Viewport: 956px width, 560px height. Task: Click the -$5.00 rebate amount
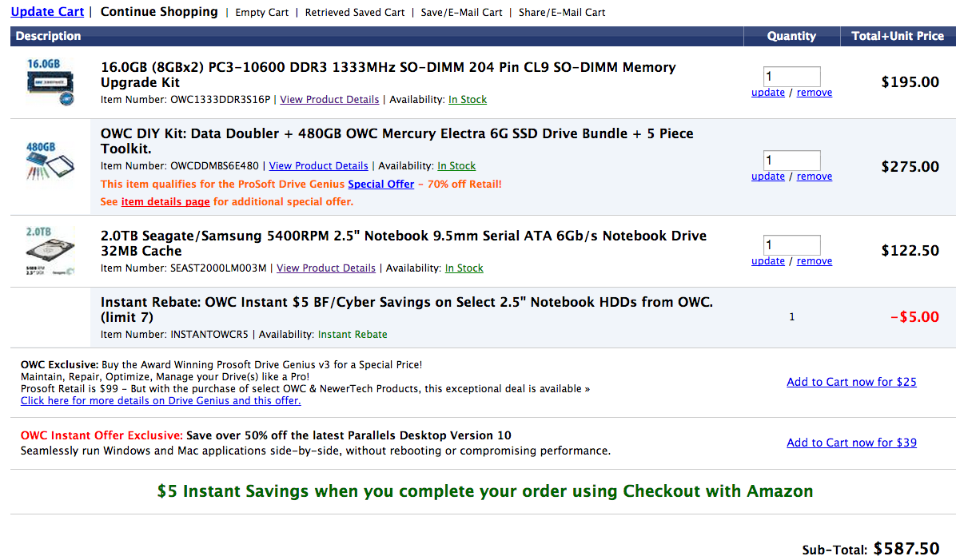click(914, 317)
